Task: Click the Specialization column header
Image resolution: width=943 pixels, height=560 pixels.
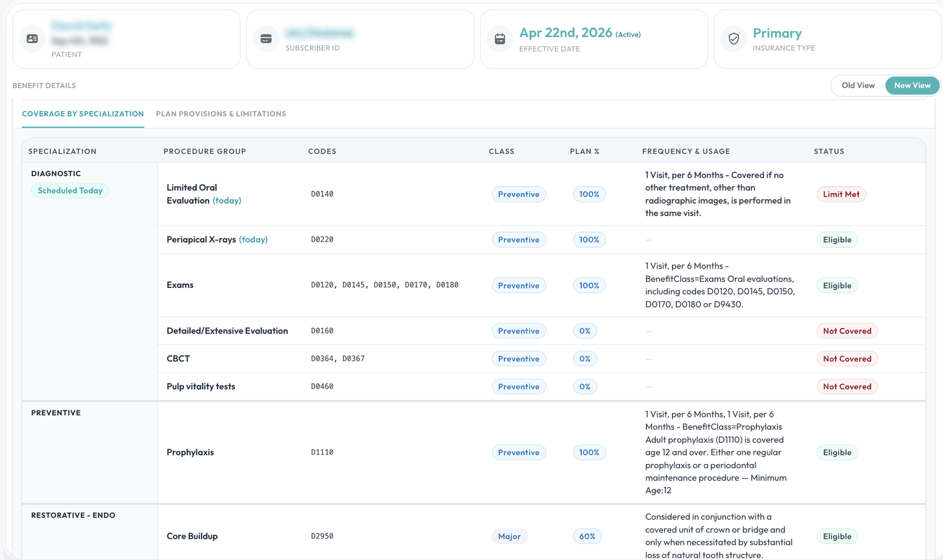Action: click(62, 151)
